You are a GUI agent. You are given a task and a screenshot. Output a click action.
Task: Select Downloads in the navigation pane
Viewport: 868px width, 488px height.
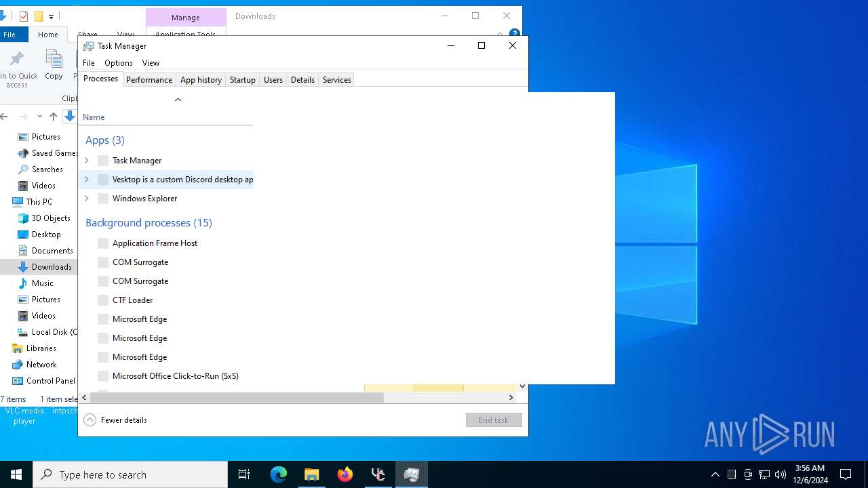[x=52, y=267]
